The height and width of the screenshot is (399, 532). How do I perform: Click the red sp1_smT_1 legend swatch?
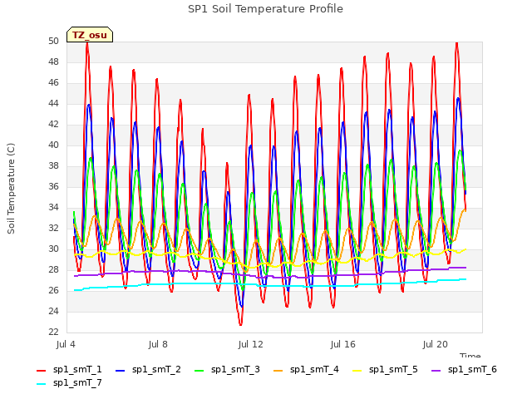41,371
